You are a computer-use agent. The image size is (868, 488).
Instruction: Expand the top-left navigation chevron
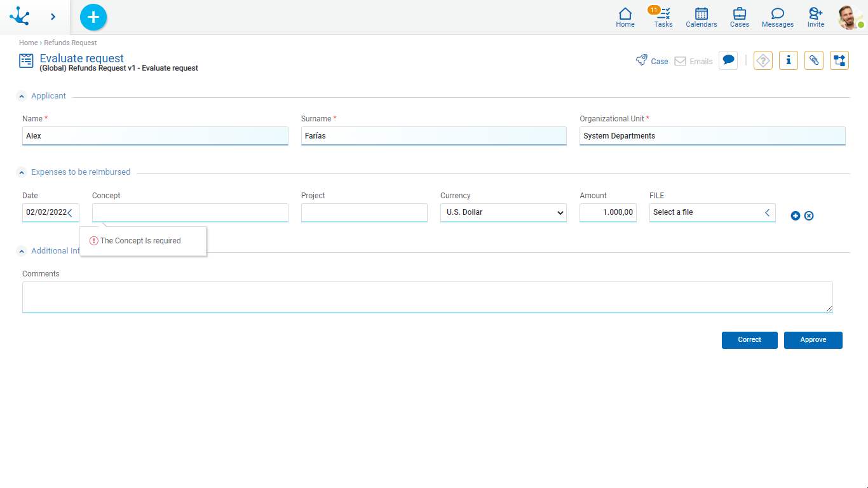[53, 17]
